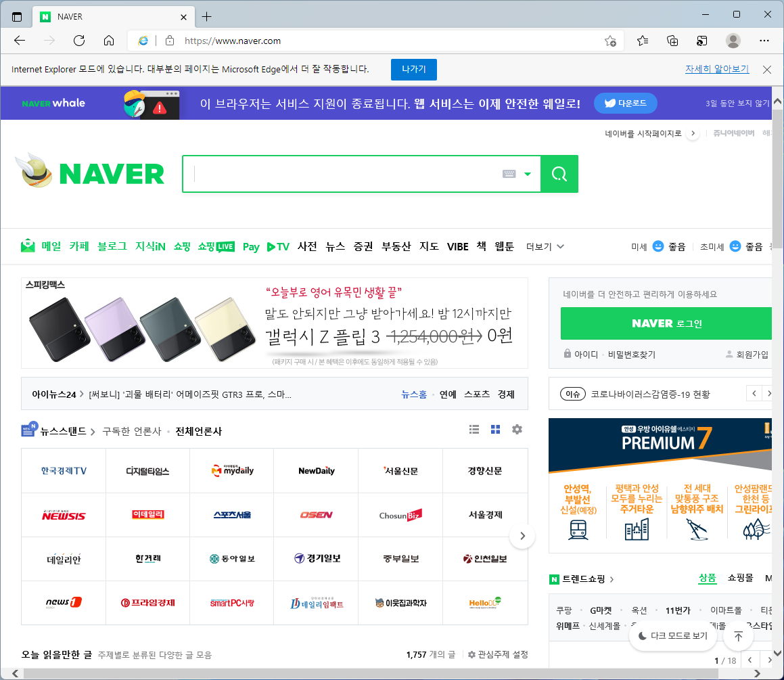The image size is (784, 680).
Task: Open 트렌드쇼핑 section chevron
Action: coord(612,579)
